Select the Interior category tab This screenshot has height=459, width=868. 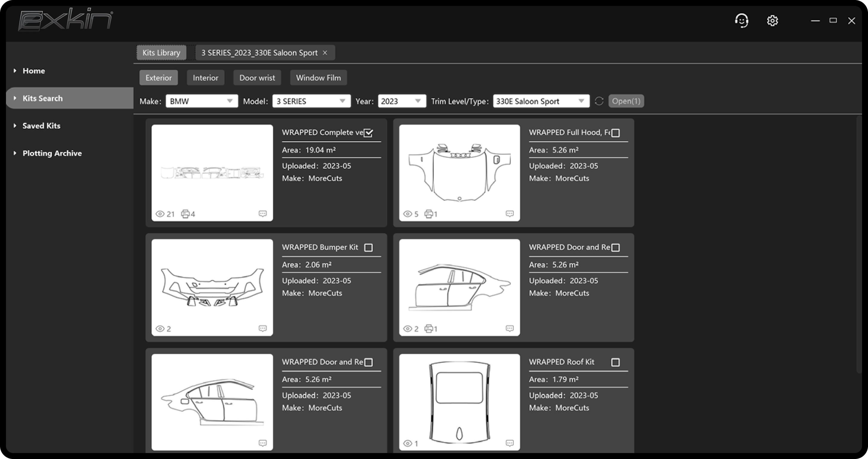click(x=205, y=77)
